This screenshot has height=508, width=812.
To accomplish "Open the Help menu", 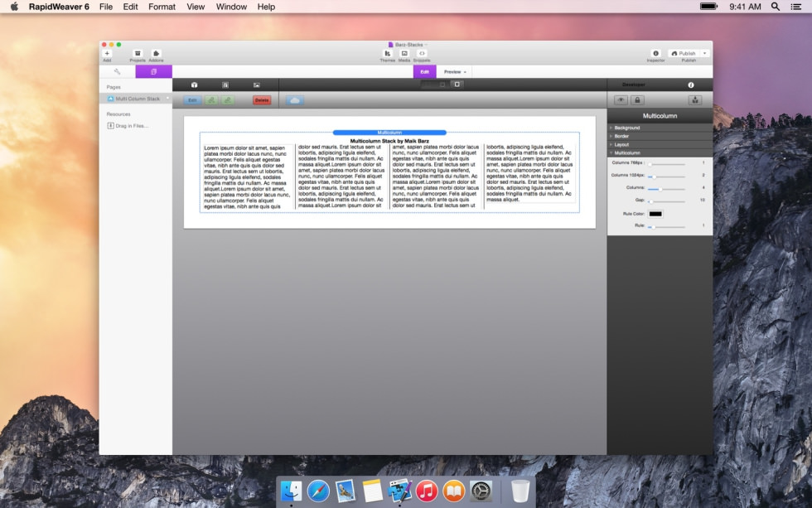I will pos(266,7).
